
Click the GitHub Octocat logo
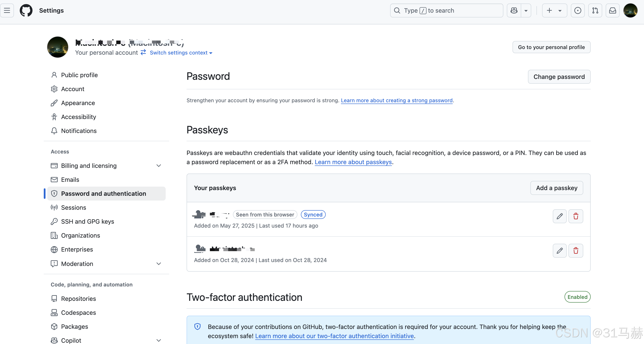click(26, 10)
